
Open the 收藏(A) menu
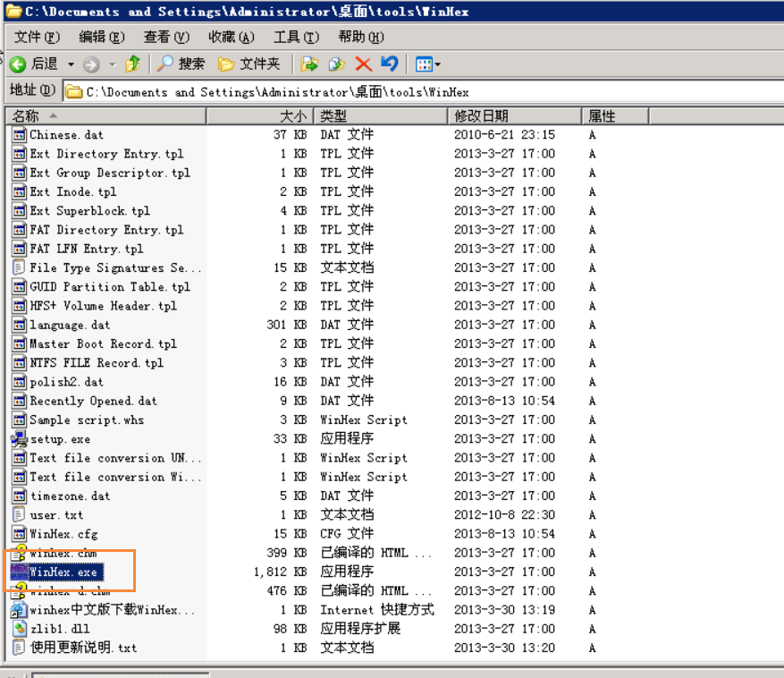(232, 37)
